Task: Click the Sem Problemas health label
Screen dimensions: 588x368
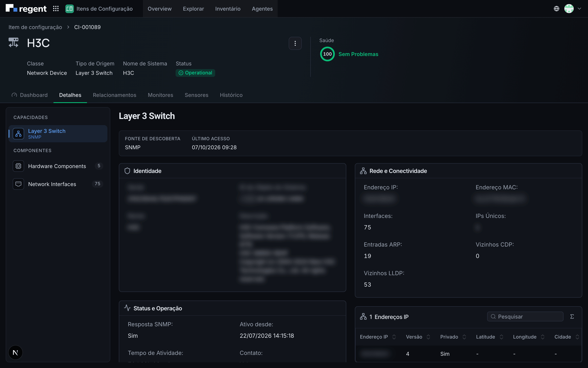Action: 358,54
